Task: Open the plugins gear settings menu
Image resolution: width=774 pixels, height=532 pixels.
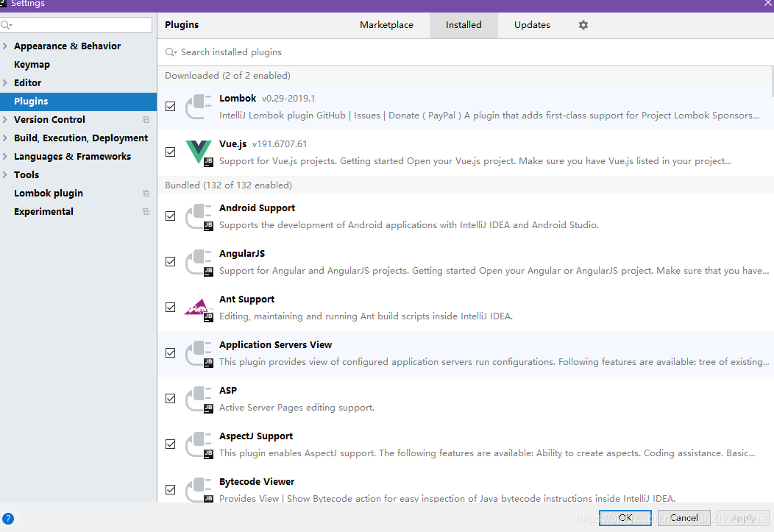Action: pos(583,25)
